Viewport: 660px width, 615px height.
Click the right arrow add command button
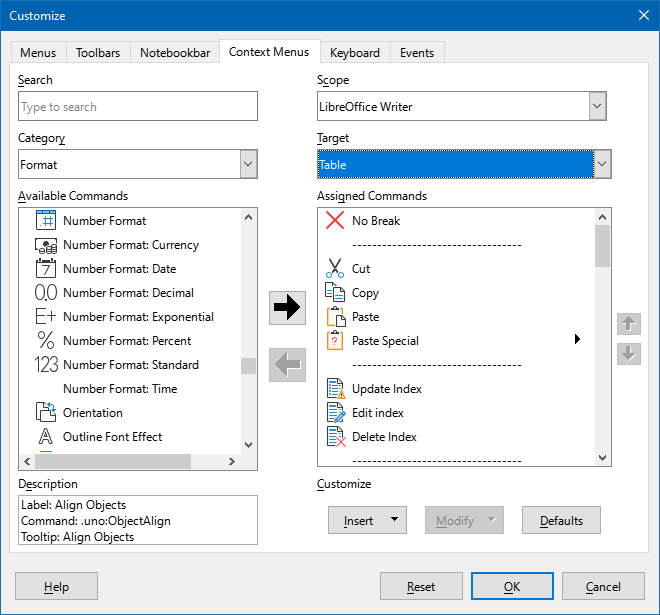click(288, 308)
